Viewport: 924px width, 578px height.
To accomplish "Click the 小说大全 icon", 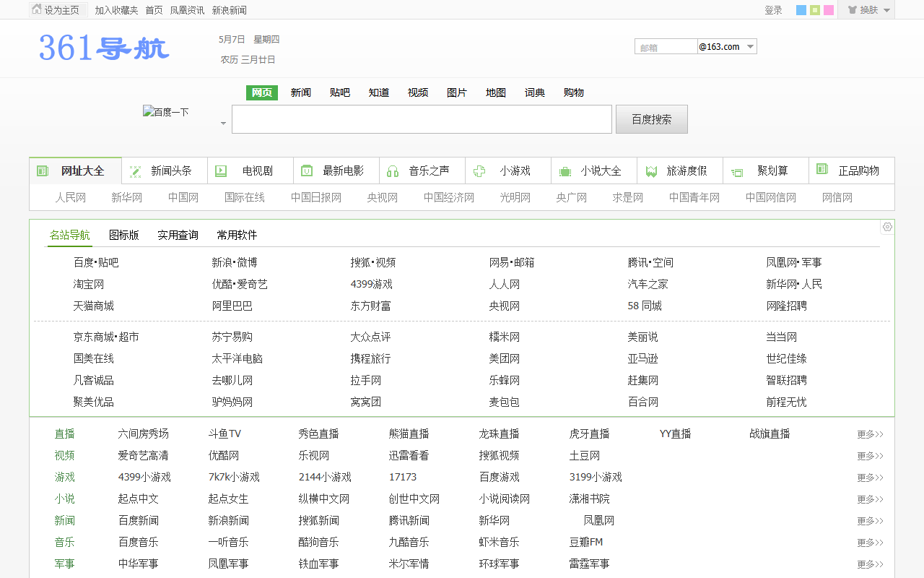I will point(565,171).
